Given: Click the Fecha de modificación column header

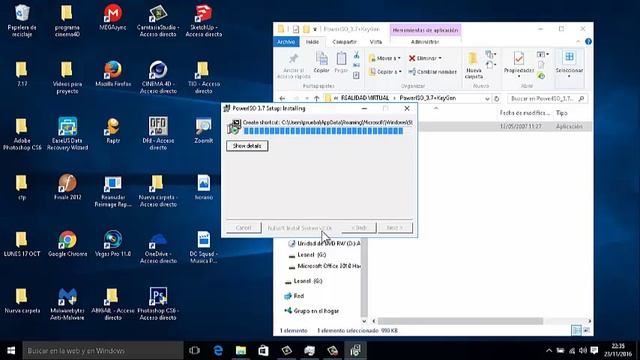Looking at the screenshot, I should 524,113.
